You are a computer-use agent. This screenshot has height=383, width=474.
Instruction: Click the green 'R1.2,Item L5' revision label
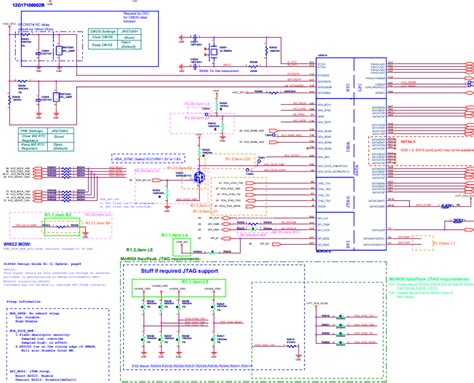point(140,250)
